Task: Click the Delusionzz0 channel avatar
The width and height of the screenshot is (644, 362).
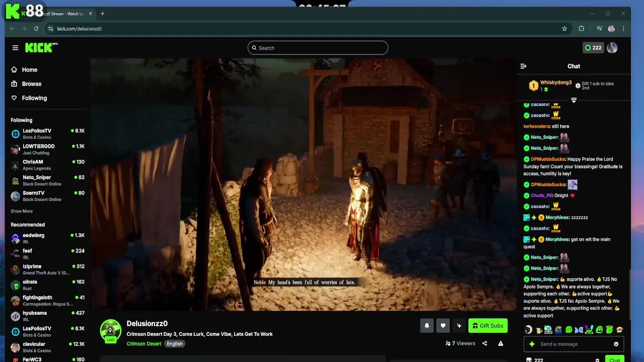Action: tap(111, 330)
